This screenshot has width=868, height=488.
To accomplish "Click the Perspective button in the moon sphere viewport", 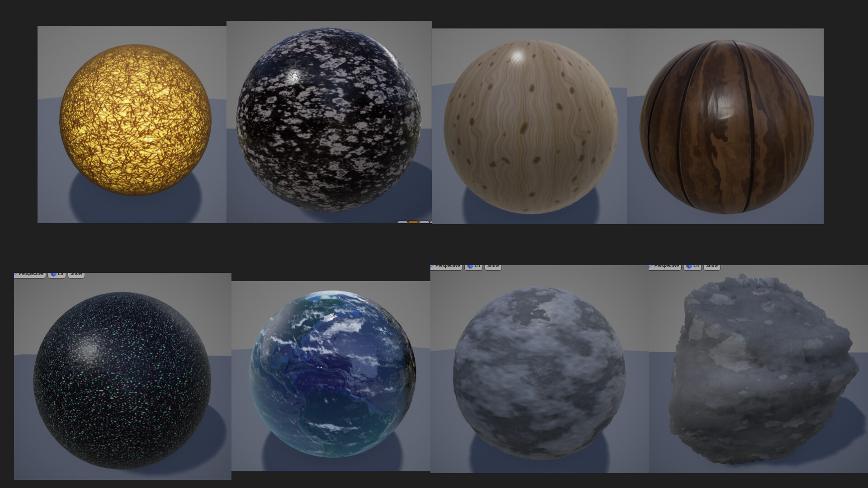I will click(x=448, y=266).
